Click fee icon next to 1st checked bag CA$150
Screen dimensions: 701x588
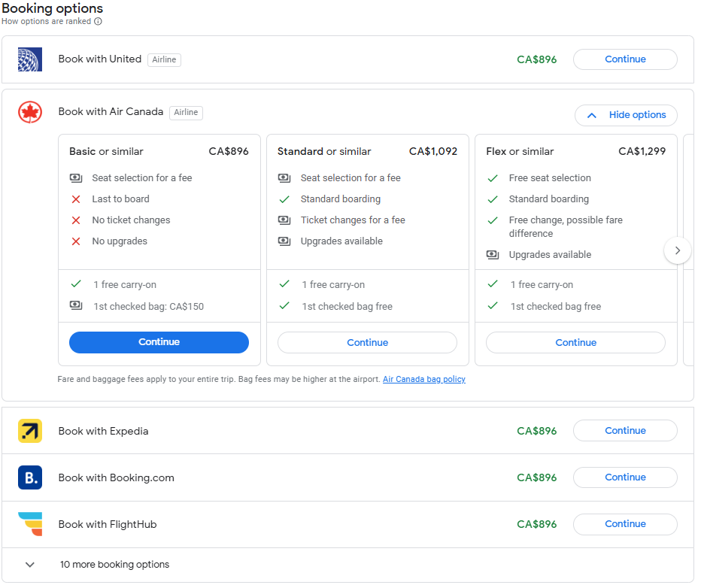[76, 306]
